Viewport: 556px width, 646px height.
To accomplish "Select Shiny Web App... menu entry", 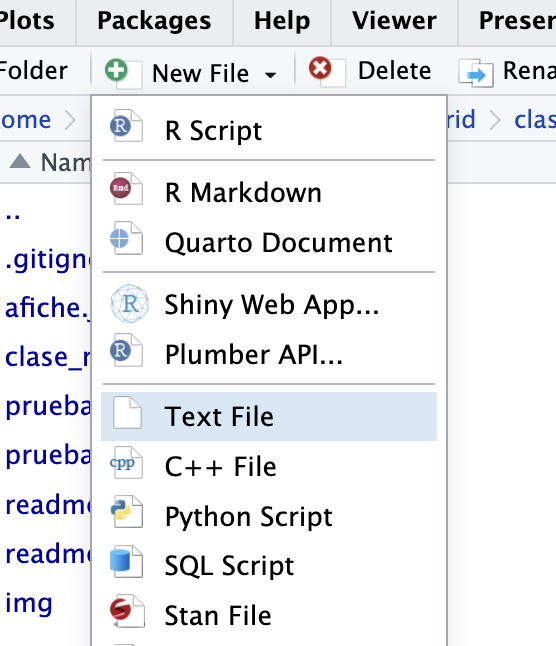I will 269,305.
